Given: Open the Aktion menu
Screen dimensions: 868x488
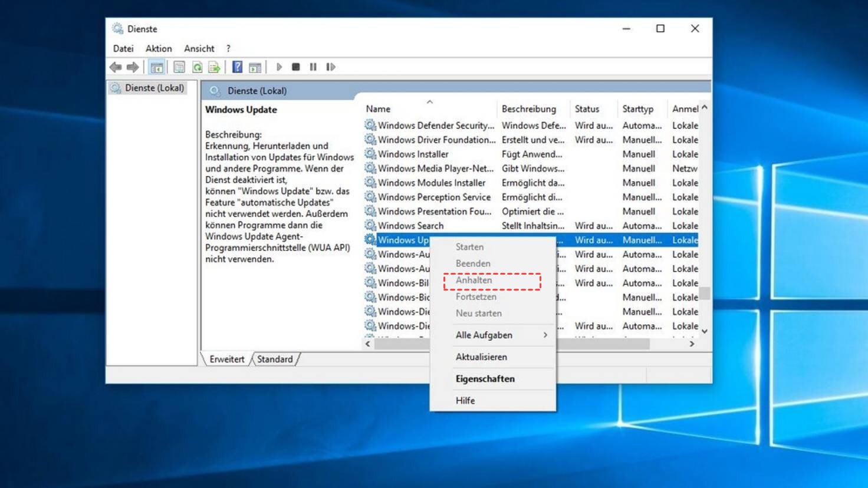Looking at the screenshot, I should (x=159, y=48).
